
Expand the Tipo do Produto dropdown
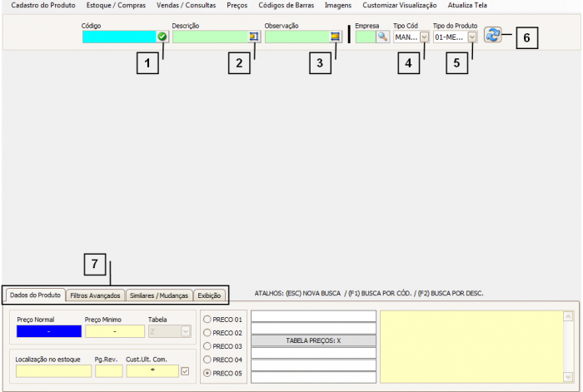point(472,37)
